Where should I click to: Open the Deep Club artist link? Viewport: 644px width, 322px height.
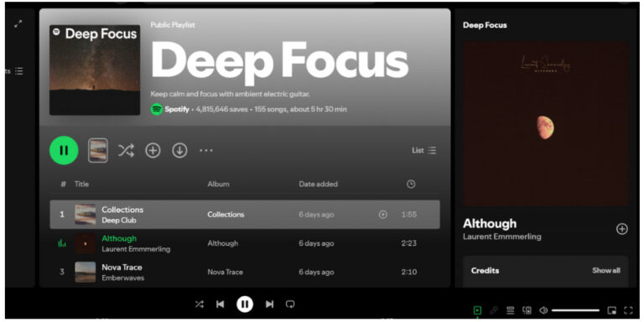pos(119,221)
